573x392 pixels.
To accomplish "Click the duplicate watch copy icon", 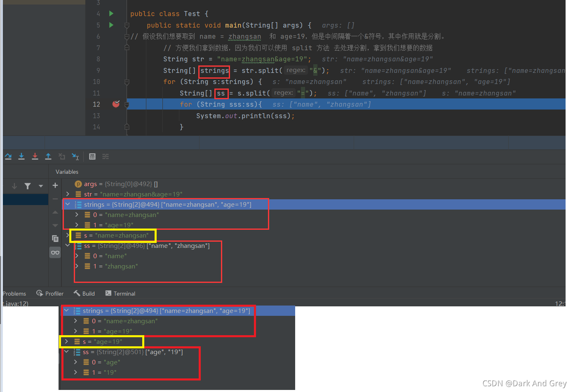I will (55, 238).
